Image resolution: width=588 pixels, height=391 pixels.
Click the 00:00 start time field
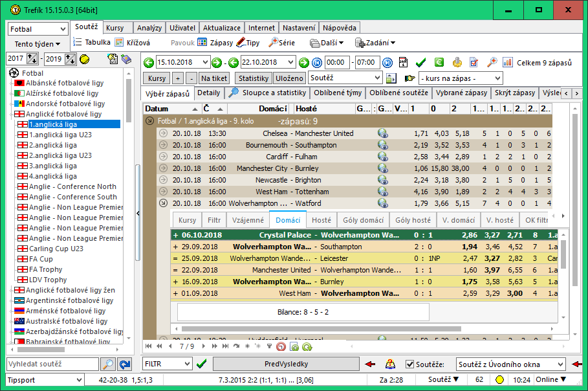click(x=337, y=62)
